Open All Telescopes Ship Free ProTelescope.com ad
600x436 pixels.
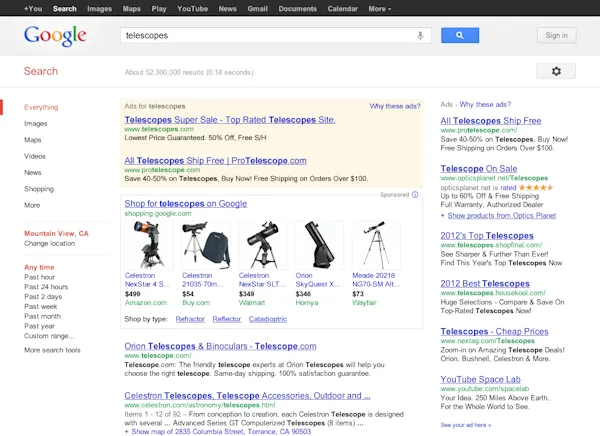point(215,161)
